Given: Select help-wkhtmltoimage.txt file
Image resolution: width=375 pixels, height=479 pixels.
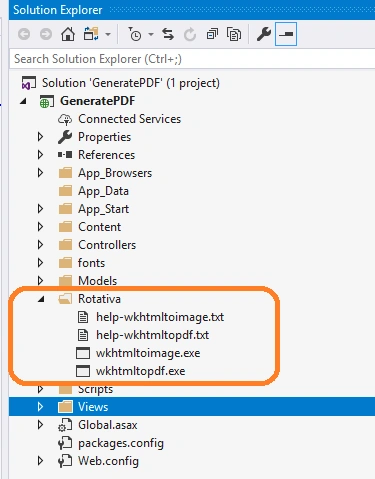Looking at the screenshot, I should 160,317.
